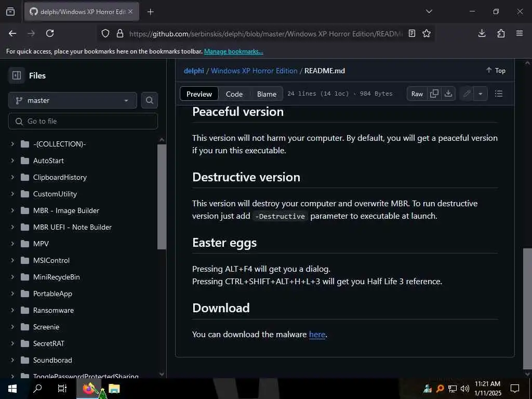Open the volume control in tray
The height and width of the screenshot is (399, 532).
465,389
